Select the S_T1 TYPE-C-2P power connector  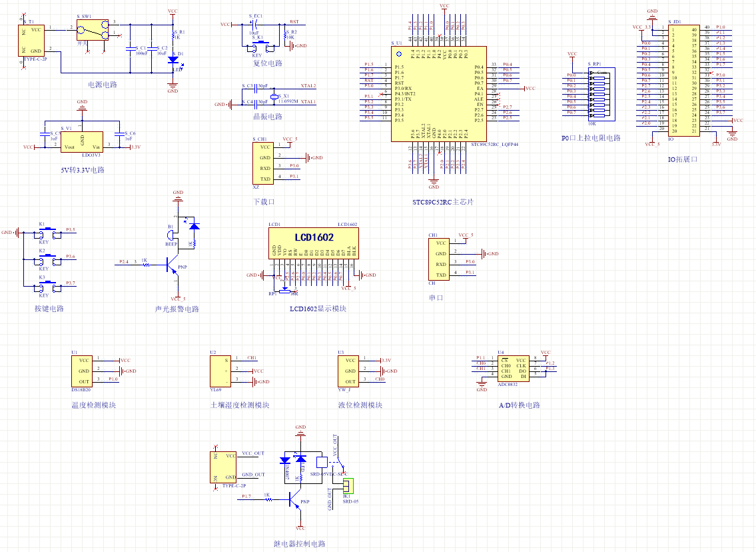(31, 41)
